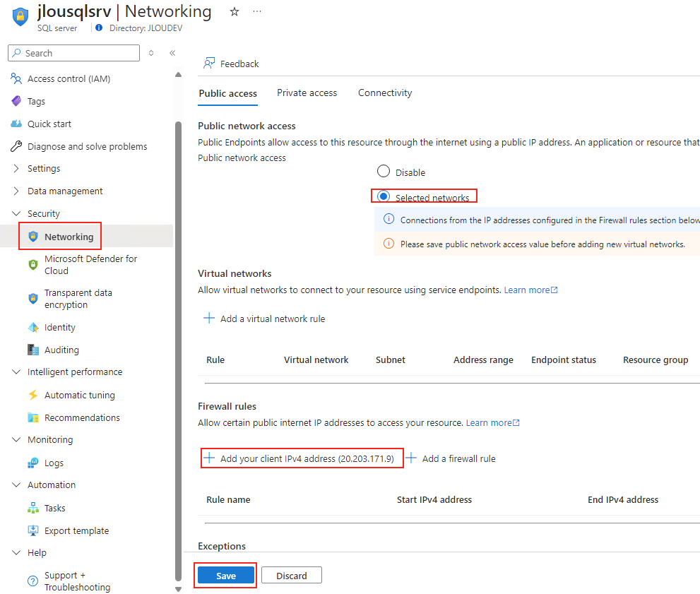Click the Microsoft Defender for Cloud icon
The height and width of the screenshot is (594, 700).
[33, 265]
